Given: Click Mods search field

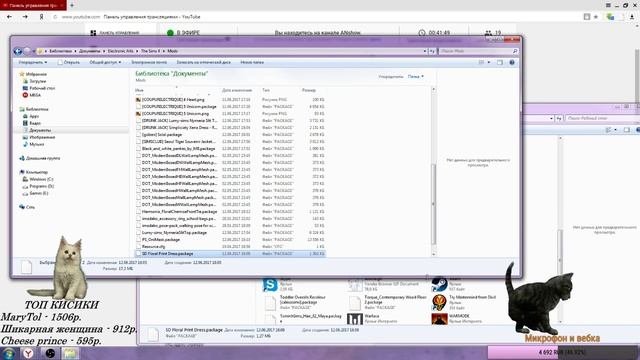Looking at the screenshot, I should 478,51.
